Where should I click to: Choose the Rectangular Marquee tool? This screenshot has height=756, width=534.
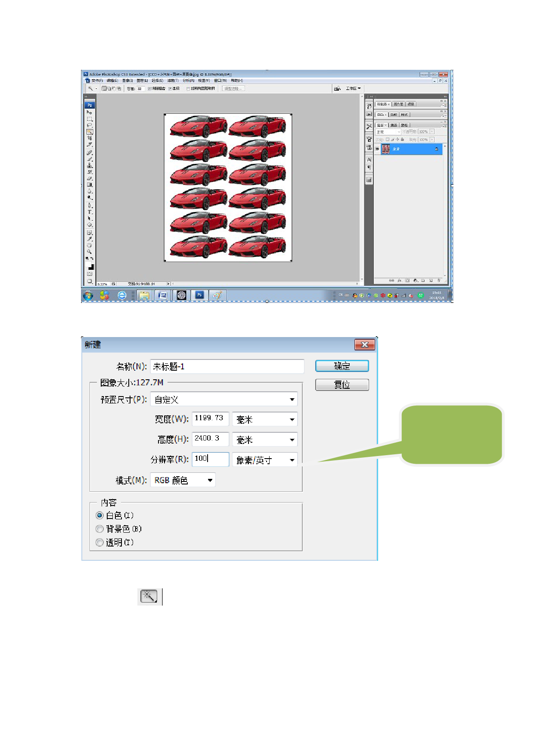click(90, 119)
